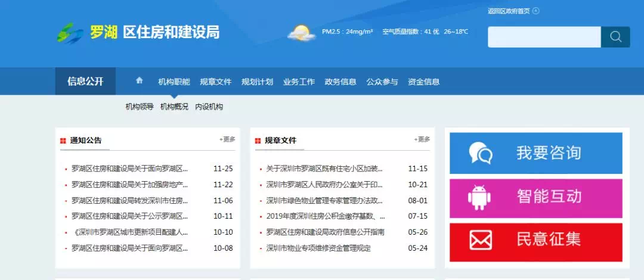Select the 政务信息 menu item
644x280 pixels.
340,82
